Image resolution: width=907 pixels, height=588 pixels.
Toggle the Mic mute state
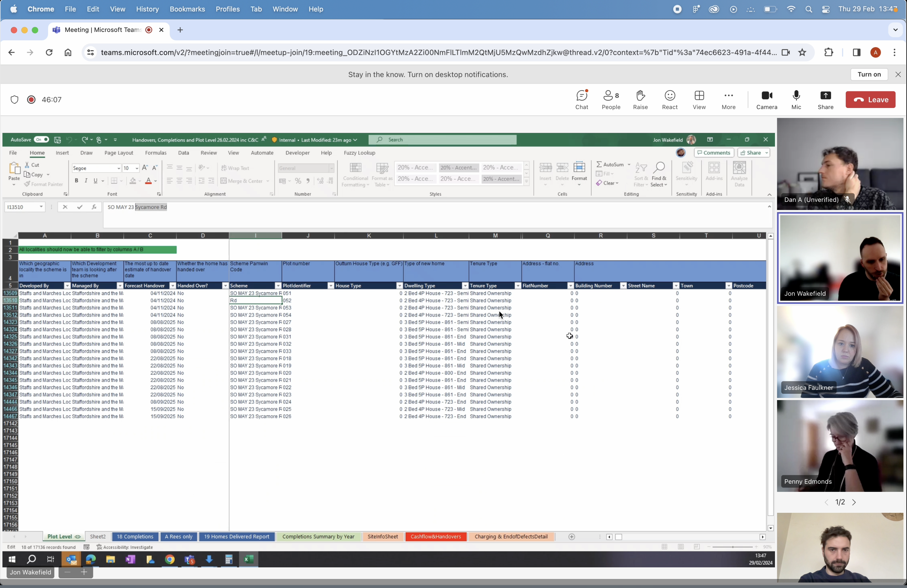pos(796,100)
